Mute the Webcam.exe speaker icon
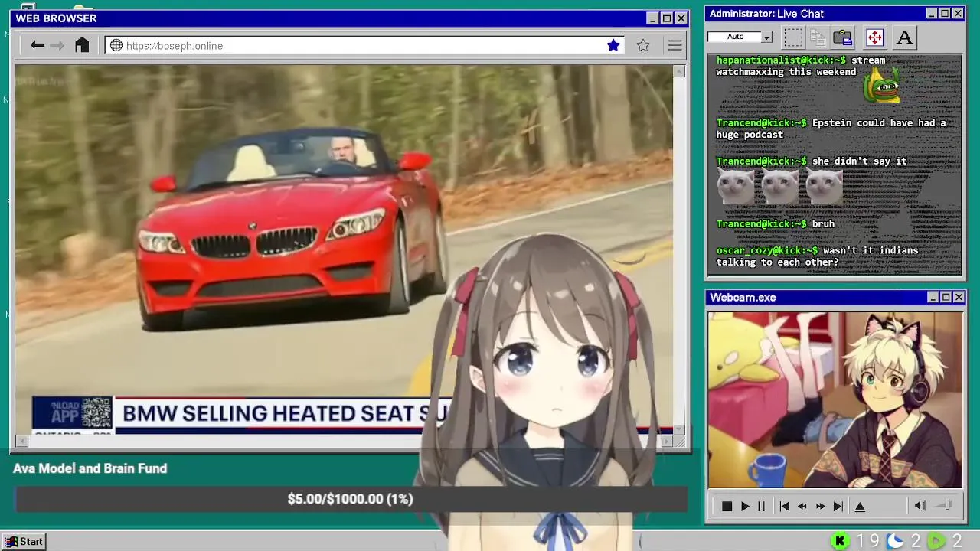 point(920,505)
